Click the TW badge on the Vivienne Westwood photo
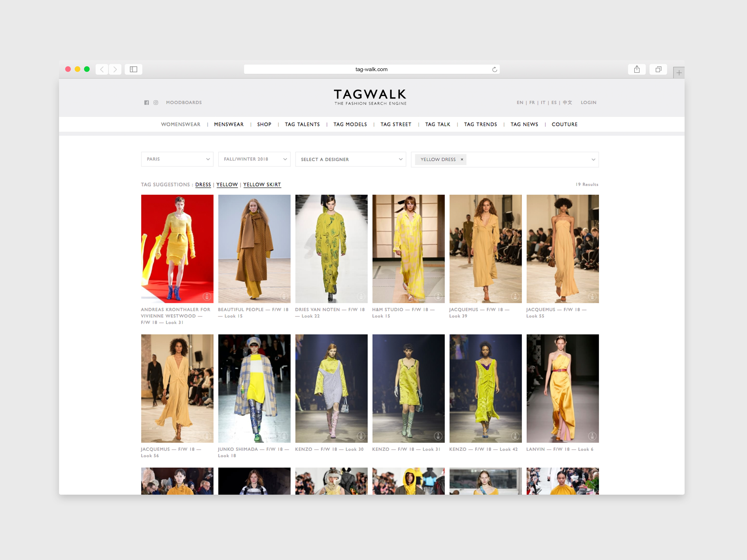The height and width of the screenshot is (560, 747). tap(207, 296)
